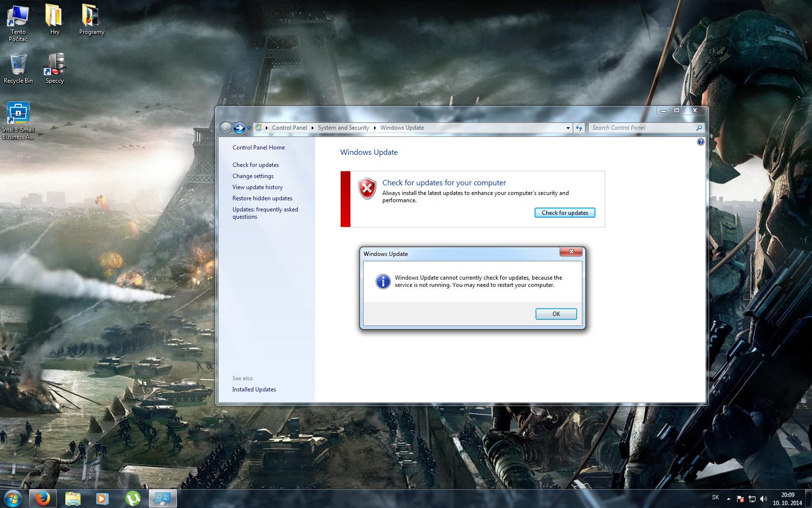The image size is (812, 508).
Task: Open the Windows Start menu orb
Action: 13,498
